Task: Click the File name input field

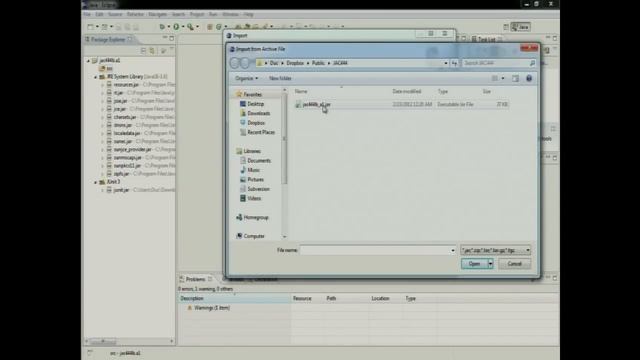Action: pos(374,250)
